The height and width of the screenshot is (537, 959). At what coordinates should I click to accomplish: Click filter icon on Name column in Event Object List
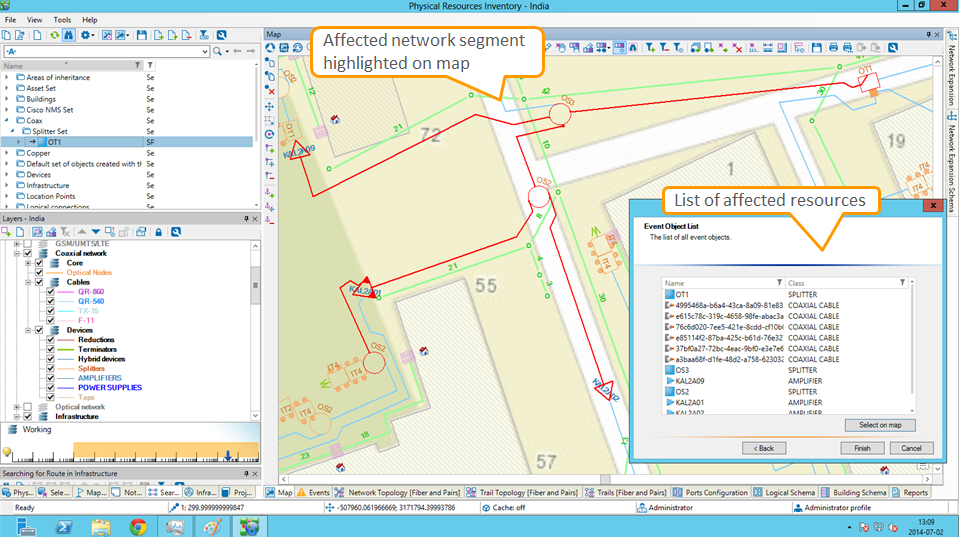pyautogui.click(x=778, y=283)
